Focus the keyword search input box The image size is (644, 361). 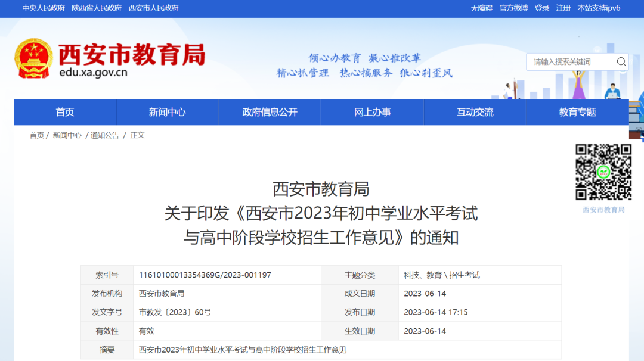(x=569, y=62)
